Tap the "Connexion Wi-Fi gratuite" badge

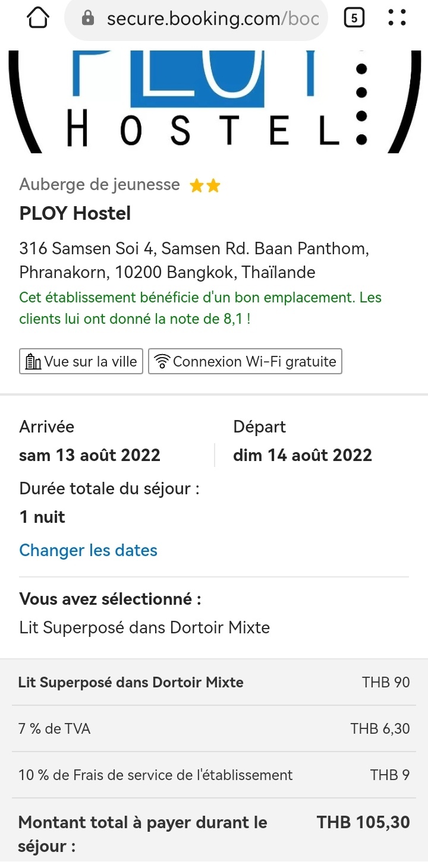coord(245,361)
